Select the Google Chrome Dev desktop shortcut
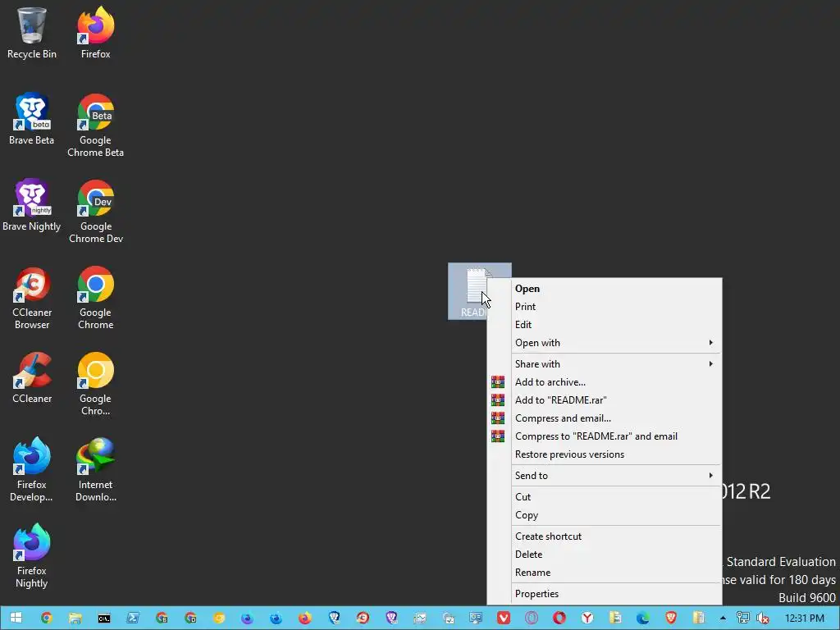Image resolution: width=840 pixels, height=630 pixels. click(x=95, y=212)
